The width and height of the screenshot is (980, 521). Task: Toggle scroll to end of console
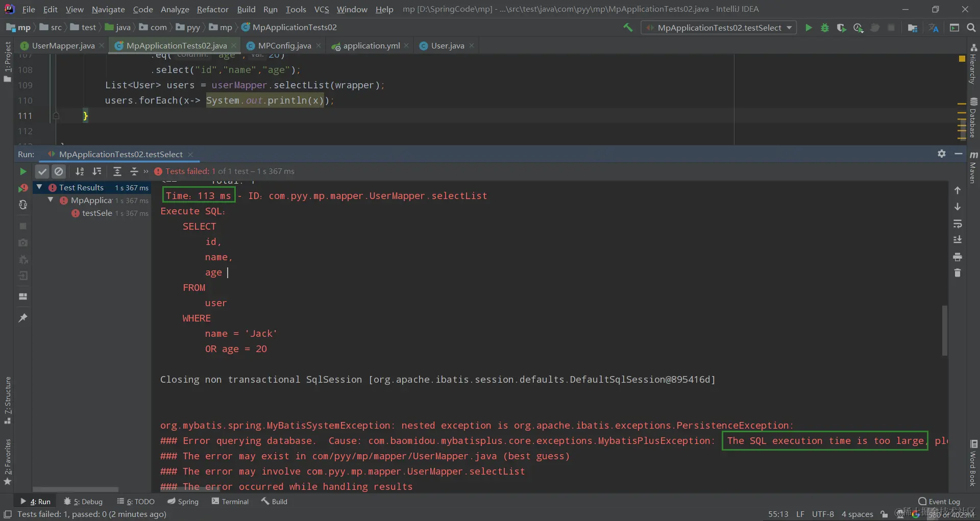(x=958, y=240)
